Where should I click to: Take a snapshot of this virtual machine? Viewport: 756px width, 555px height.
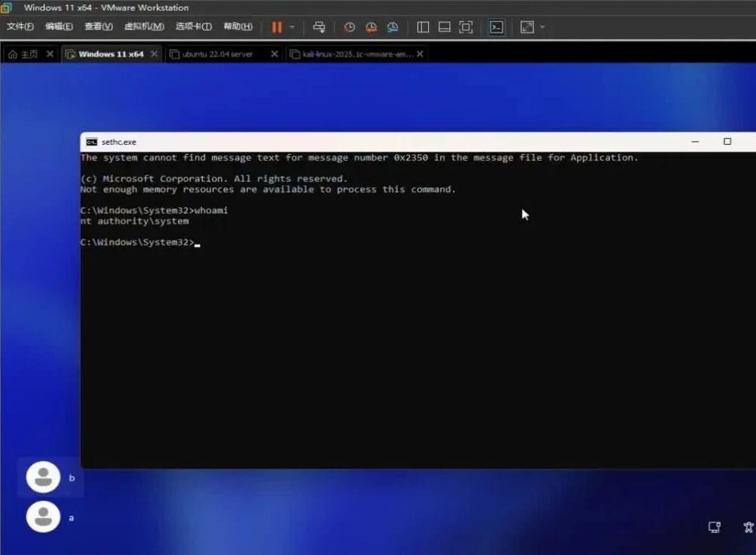click(x=349, y=27)
